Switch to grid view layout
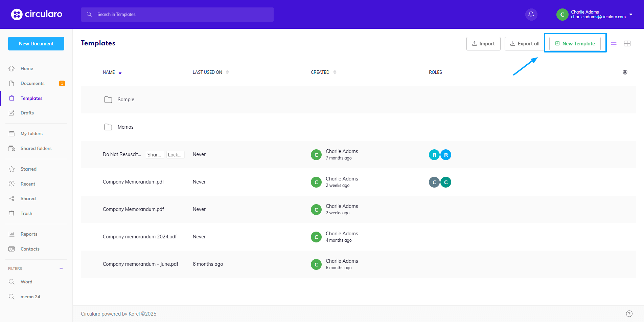 pos(627,44)
